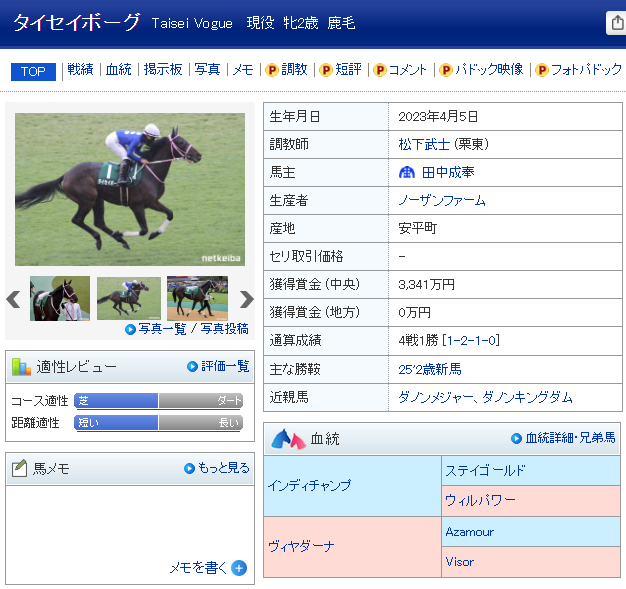Click the 適性レビュー bar chart icon
This screenshot has width=626, height=589.
click(x=21, y=366)
